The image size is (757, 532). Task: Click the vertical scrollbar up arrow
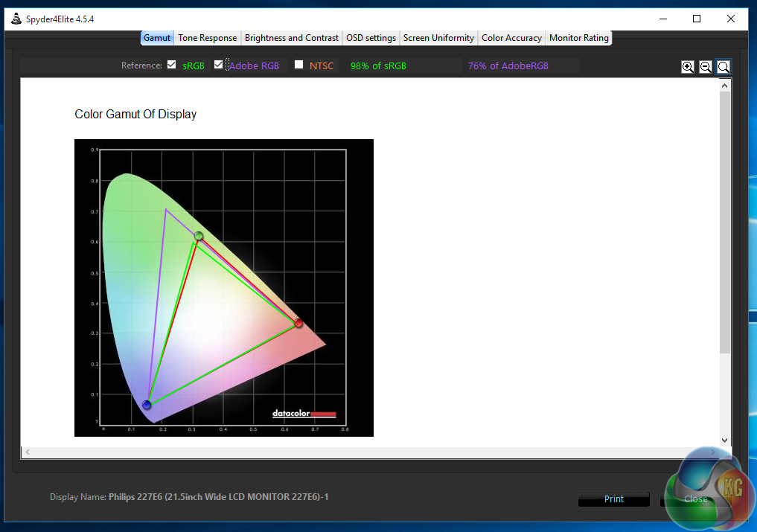(725, 86)
